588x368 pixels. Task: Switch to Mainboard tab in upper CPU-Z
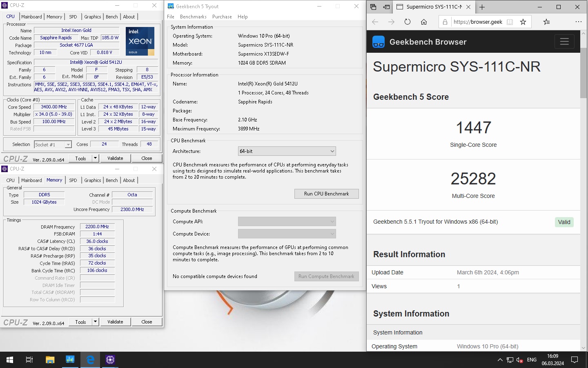point(31,17)
